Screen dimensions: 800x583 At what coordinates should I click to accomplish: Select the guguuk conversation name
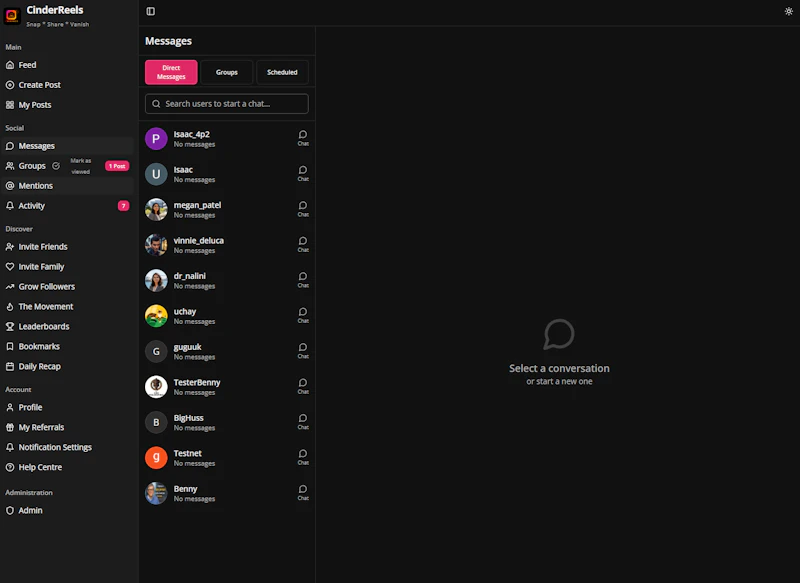pos(187,347)
